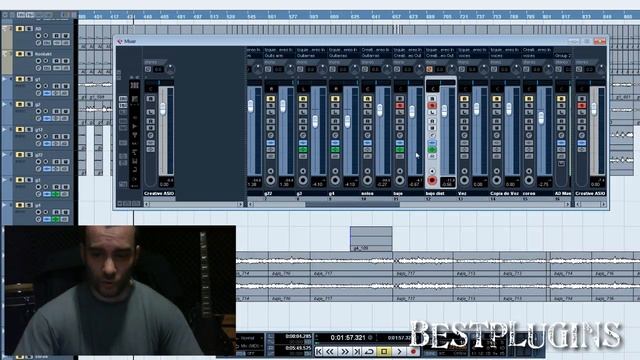640x360 pixels.
Task: Click right arrow of mixer channel scrollbar
Action: coord(567,204)
